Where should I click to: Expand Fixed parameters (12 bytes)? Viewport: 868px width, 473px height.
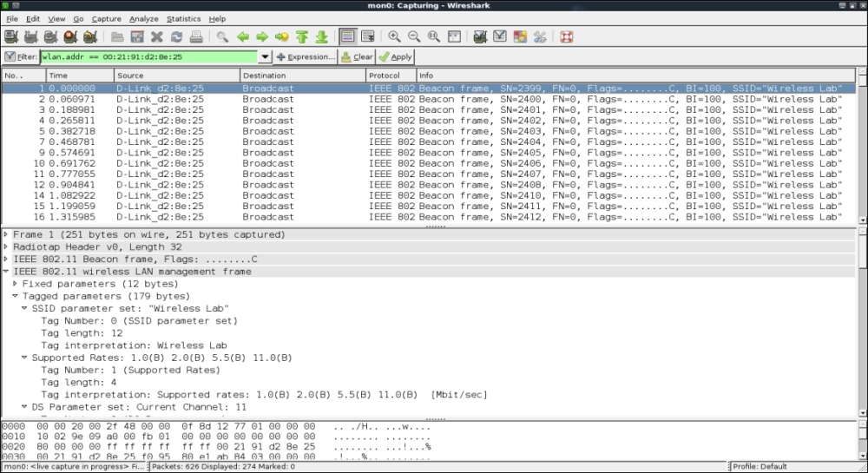(x=15, y=284)
